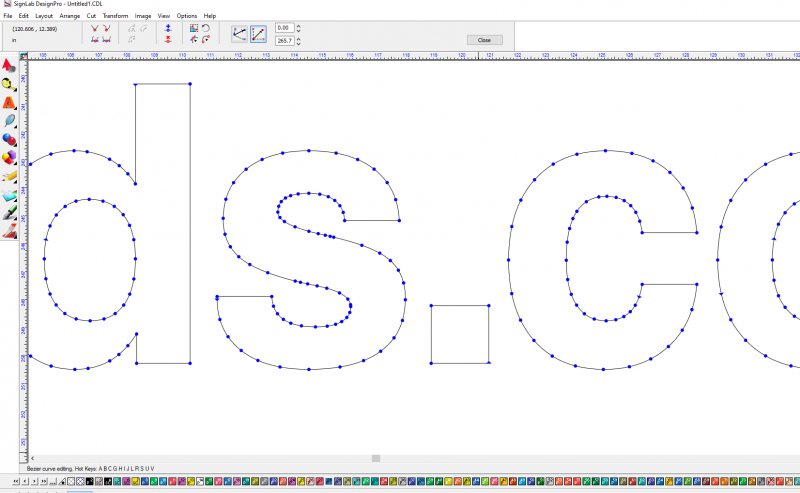This screenshot has width=800, height=493.
Task: Open the Arrange menu
Action: tap(69, 16)
